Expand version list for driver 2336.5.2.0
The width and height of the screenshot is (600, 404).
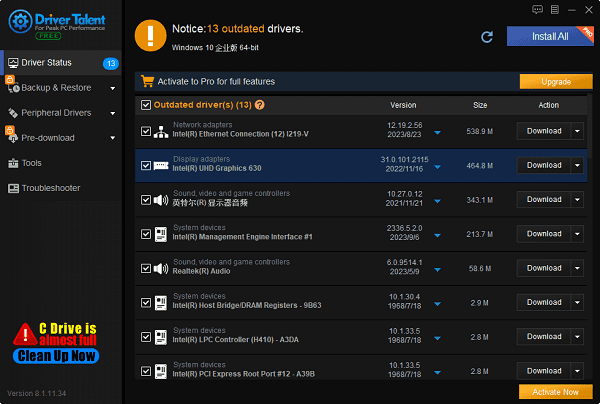point(437,235)
